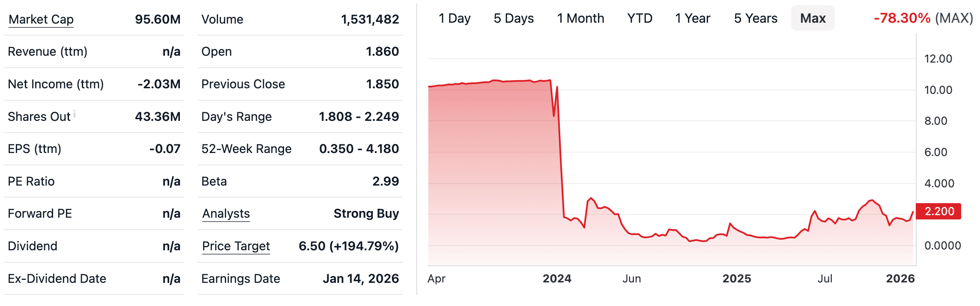Viewport: 980px width, 306px height.
Task: Click the Strong Buy analyst rating
Action: click(x=367, y=213)
